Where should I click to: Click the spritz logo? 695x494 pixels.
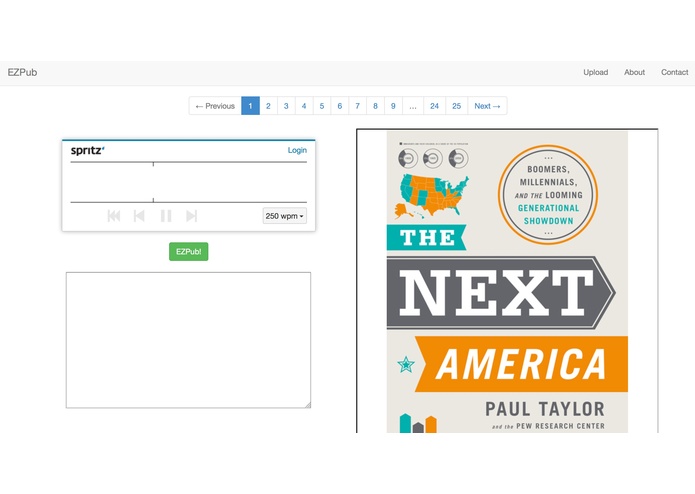tap(87, 150)
